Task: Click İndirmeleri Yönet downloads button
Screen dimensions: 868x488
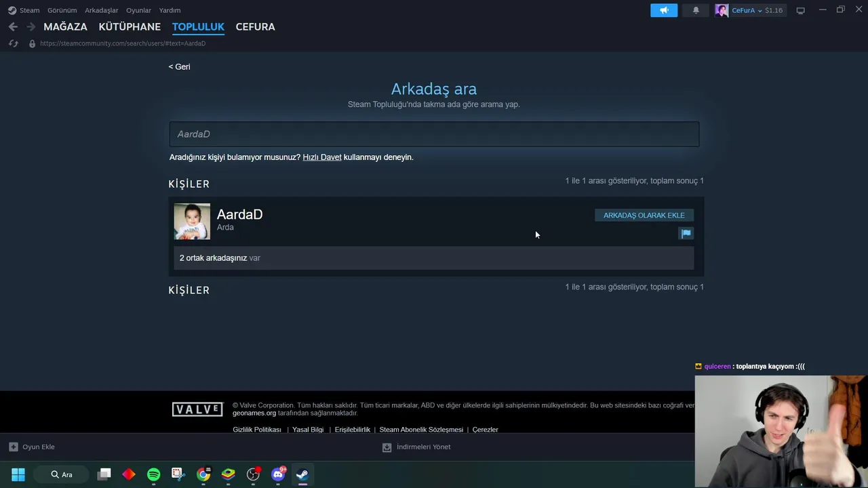Action: [416, 447]
